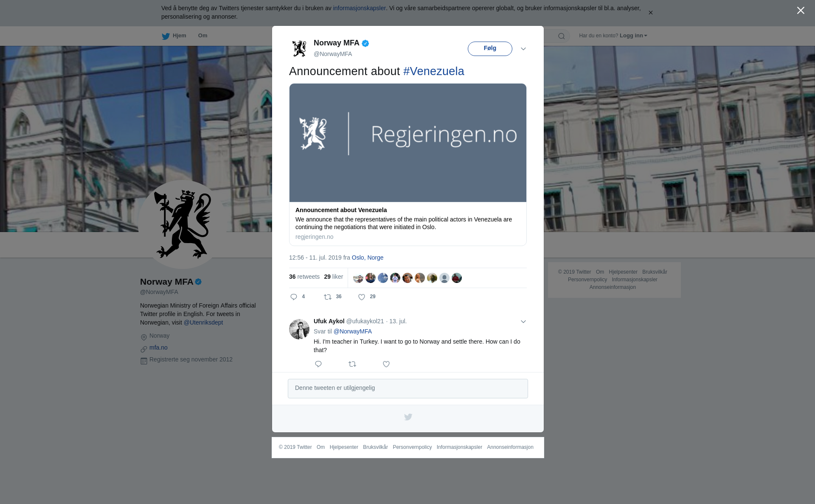Like Ufuk Aykol's reply with heart

(x=386, y=364)
